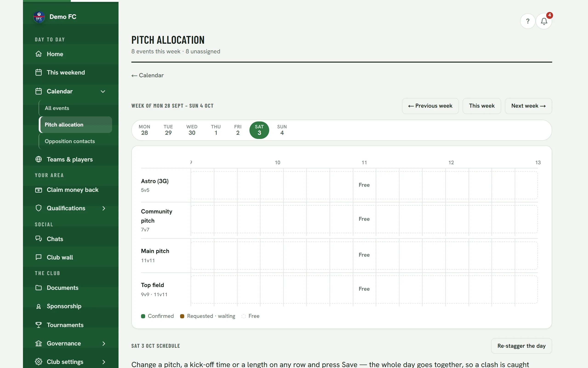This screenshot has height=368, width=588.
Task: Click the Documents folder icon
Action: [39, 288]
